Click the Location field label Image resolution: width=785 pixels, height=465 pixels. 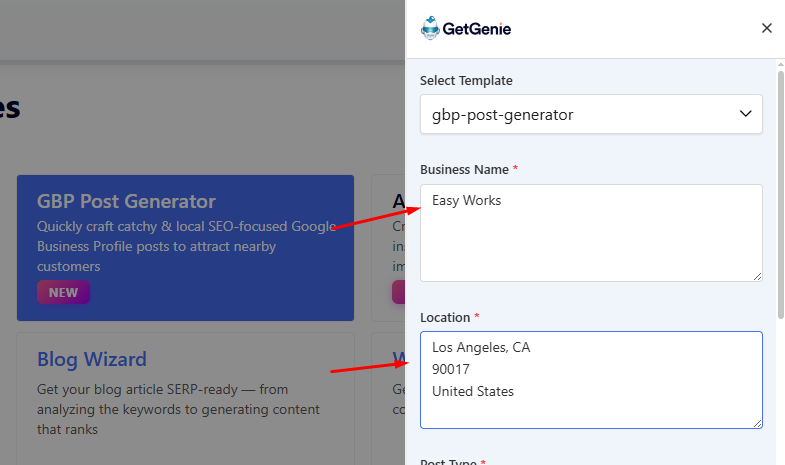pyautogui.click(x=445, y=317)
